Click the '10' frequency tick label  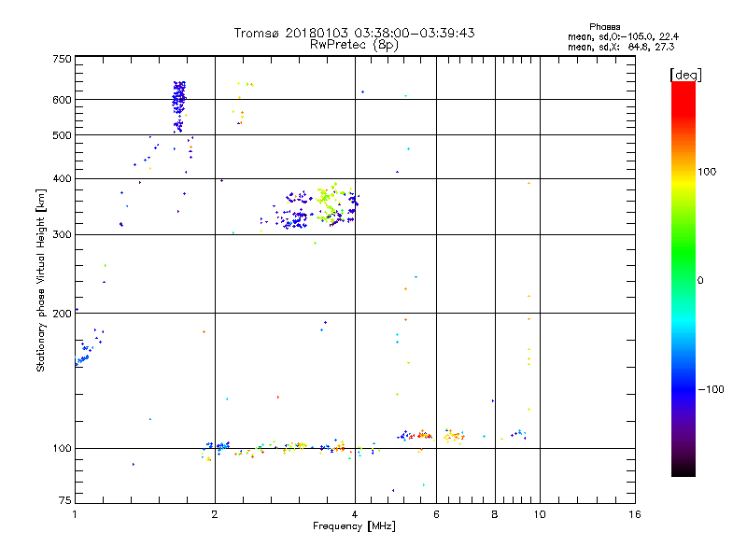click(540, 514)
